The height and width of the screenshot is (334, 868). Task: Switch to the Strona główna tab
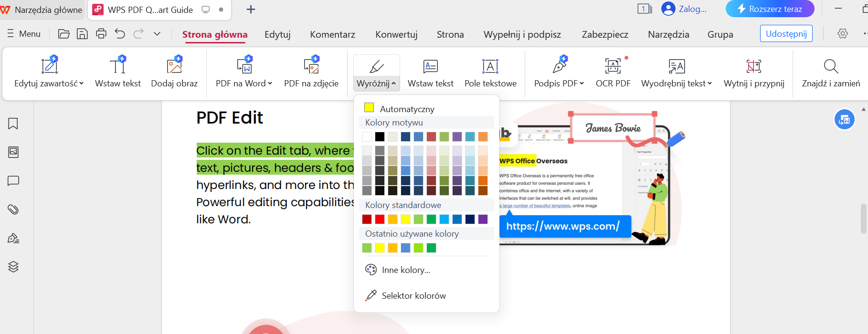pos(215,34)
